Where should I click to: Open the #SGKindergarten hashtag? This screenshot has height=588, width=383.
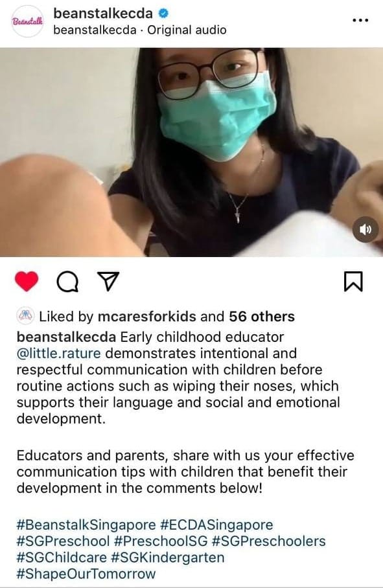click(168, 558)
